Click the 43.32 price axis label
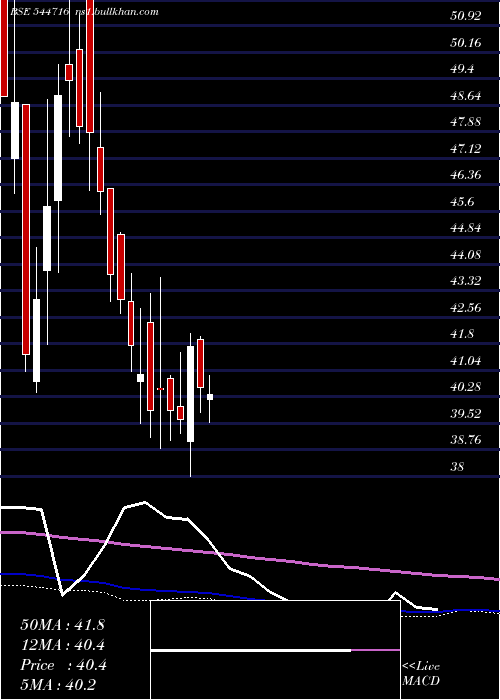This screenshot has width=500, height=700. [x=466, y=281]
